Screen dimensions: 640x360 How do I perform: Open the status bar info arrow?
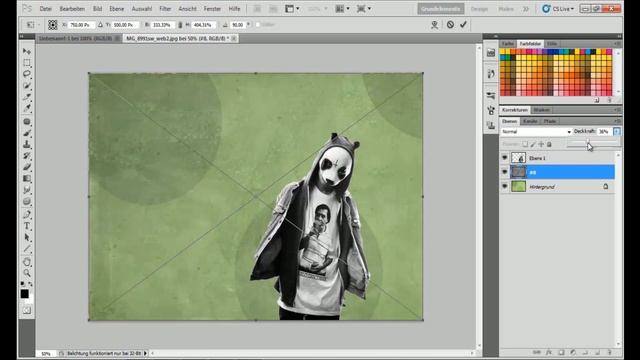pyautogui.click(x=145, y=353)
